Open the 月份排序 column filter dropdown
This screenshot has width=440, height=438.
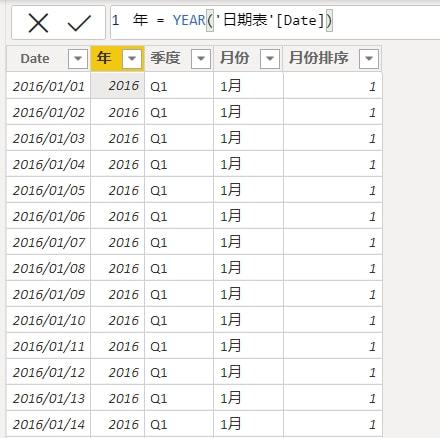[x=369, y=59]
